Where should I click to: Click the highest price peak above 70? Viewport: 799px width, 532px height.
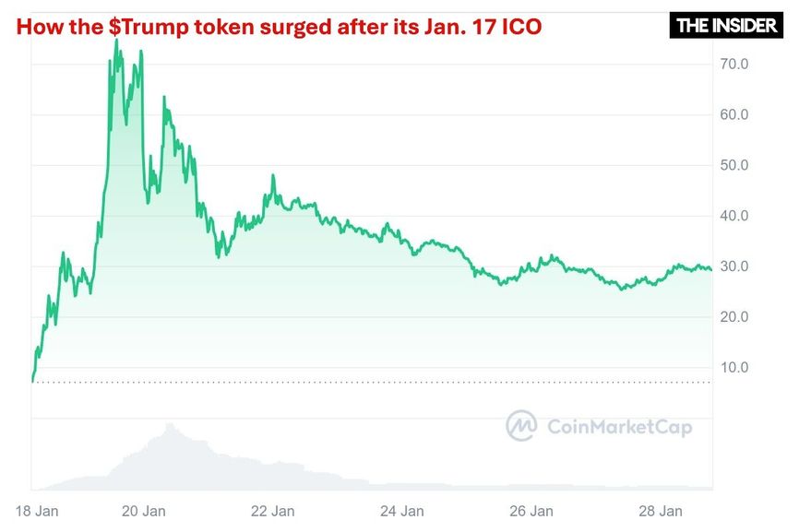pos(116,41)
